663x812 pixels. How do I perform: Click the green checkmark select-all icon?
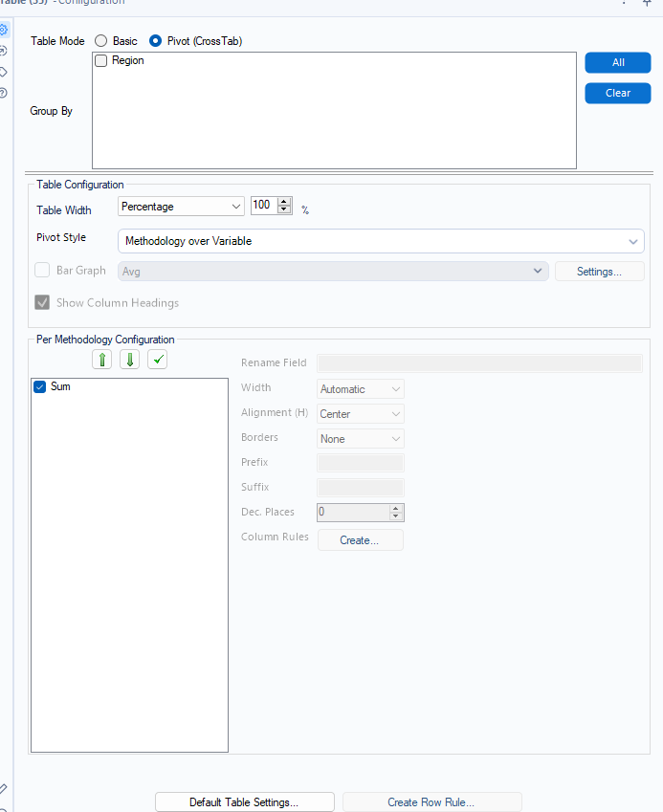(158, 359)
